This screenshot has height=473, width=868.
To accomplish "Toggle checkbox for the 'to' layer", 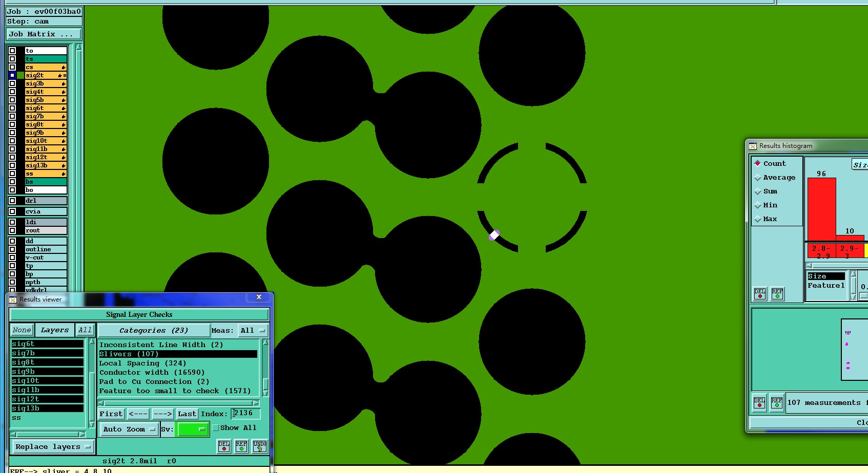I will point(12,51).
